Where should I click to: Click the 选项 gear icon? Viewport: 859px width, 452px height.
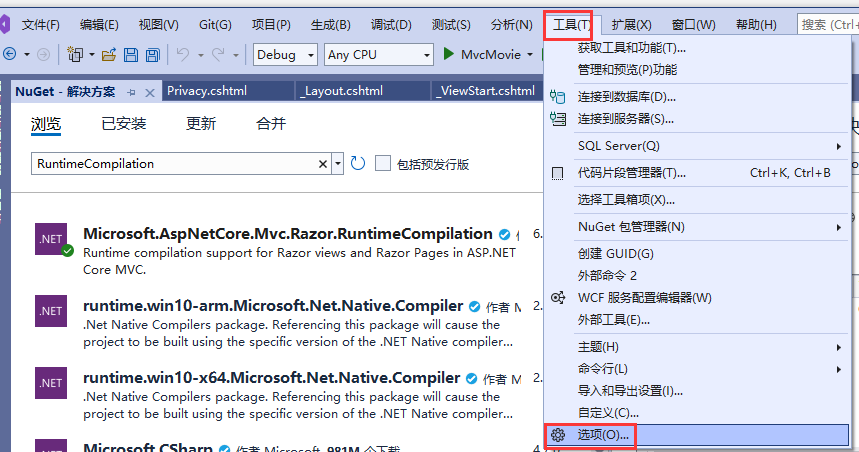coord(558,435)
